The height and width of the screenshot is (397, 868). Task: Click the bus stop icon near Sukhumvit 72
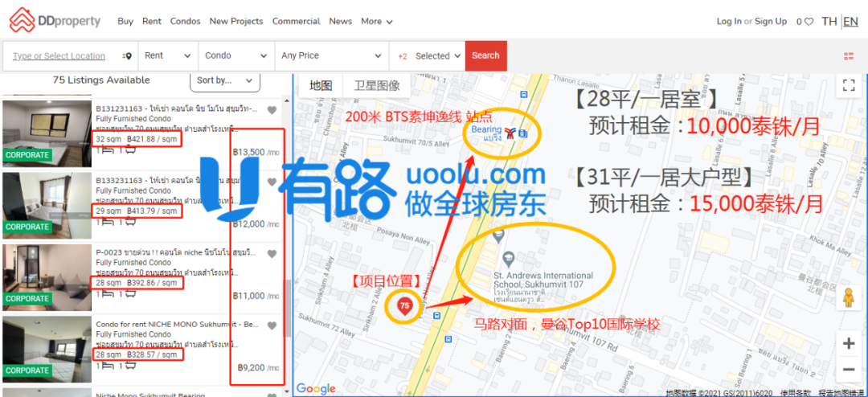[x=437, y=316]
